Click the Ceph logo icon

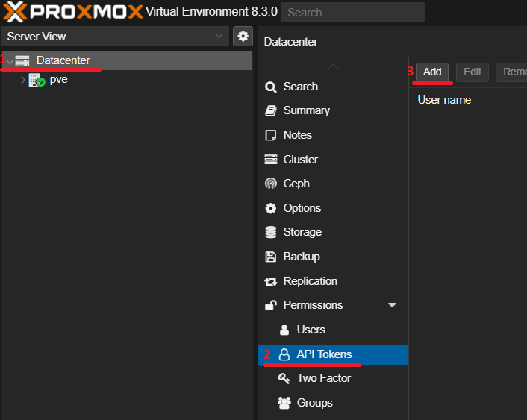pos(271,184)
